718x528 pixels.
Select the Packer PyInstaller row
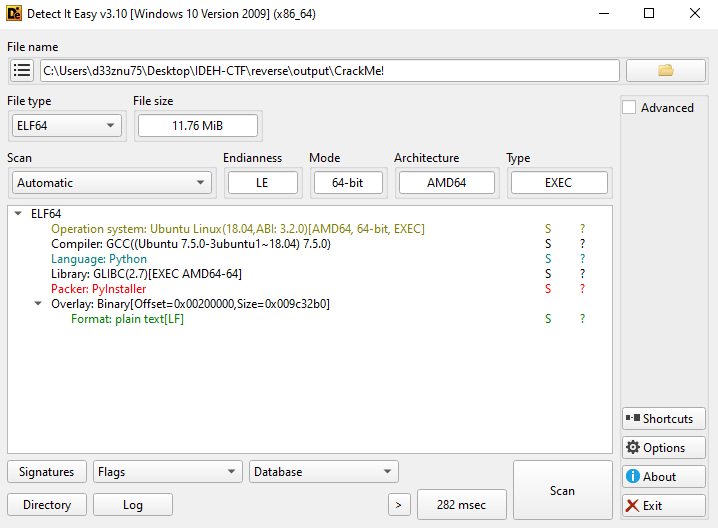tap(98, 289)
